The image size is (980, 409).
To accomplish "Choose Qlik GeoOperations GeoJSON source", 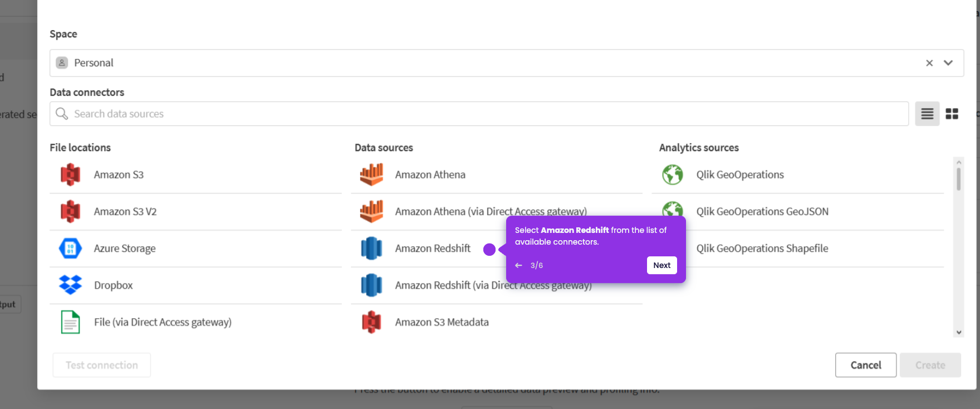I will tap(762, 211).
